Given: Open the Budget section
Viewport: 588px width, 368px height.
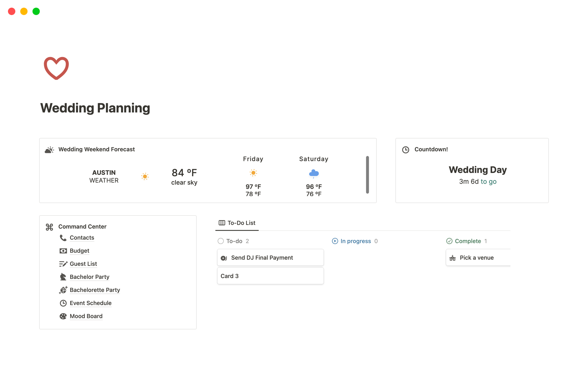Looking at the screenshot, I should [x=79, y=251].
